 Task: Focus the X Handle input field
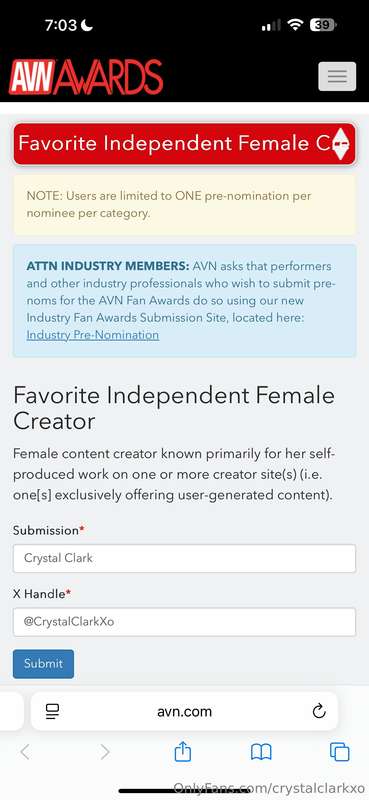pyautogui.click(x=184, y=622)
